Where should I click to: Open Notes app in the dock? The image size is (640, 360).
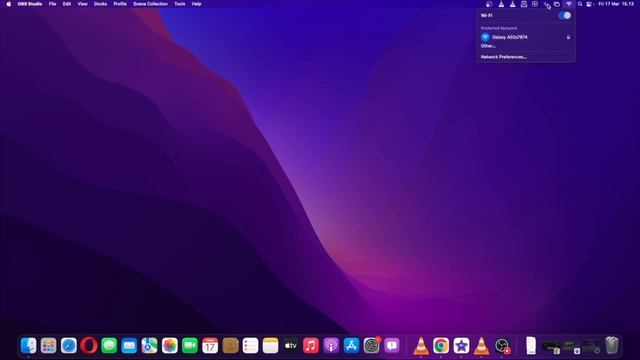tap(270, 346)
